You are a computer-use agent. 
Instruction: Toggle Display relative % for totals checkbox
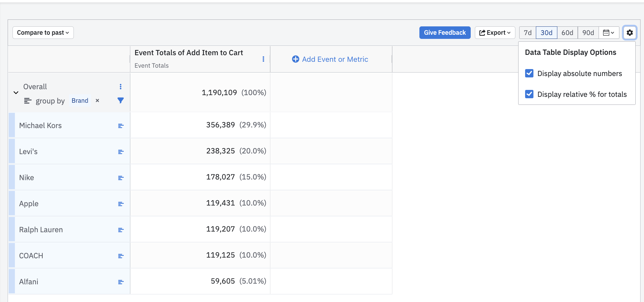coord(529,94)
